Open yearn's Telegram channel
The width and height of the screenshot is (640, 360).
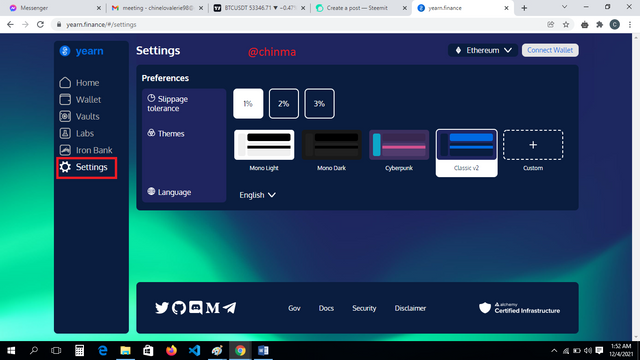click(x=229, y=308)
